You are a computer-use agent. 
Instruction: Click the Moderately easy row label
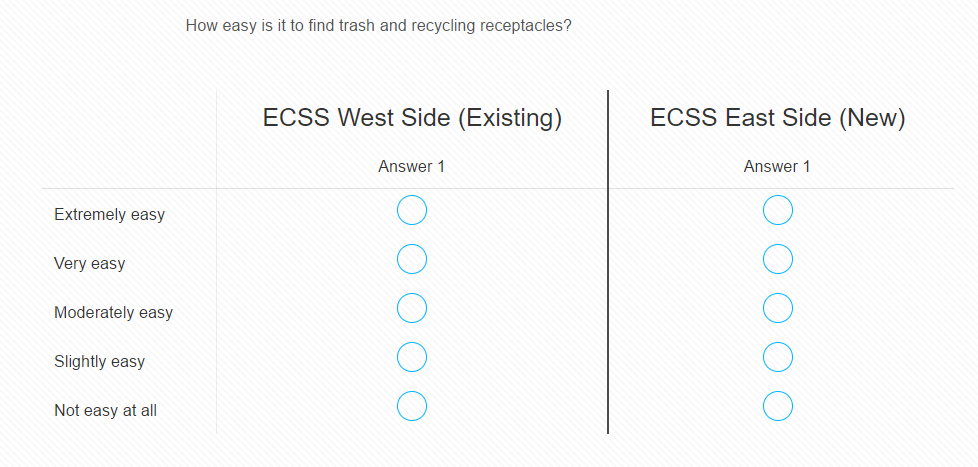point(113,313)
